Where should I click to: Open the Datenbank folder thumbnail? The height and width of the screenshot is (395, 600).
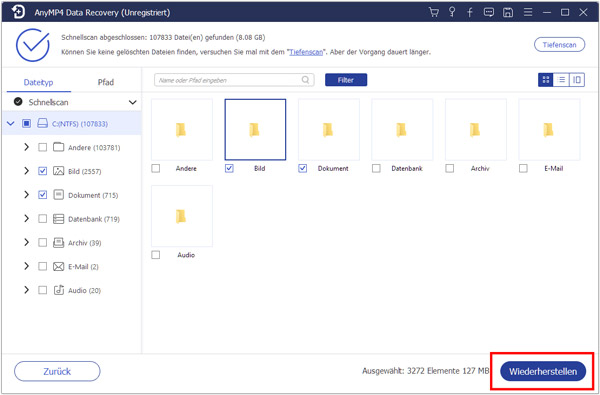click(x=402, y=129)
